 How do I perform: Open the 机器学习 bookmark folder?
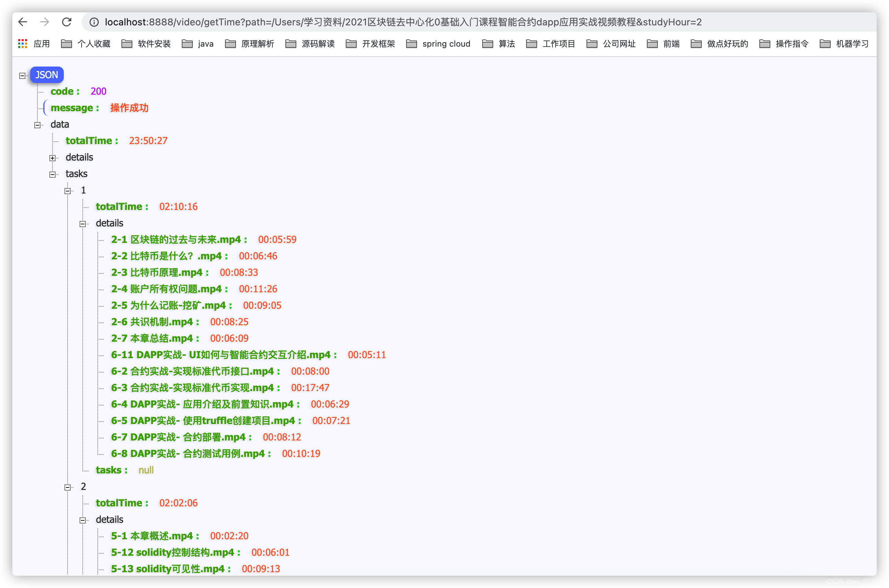tap(844, 44)
